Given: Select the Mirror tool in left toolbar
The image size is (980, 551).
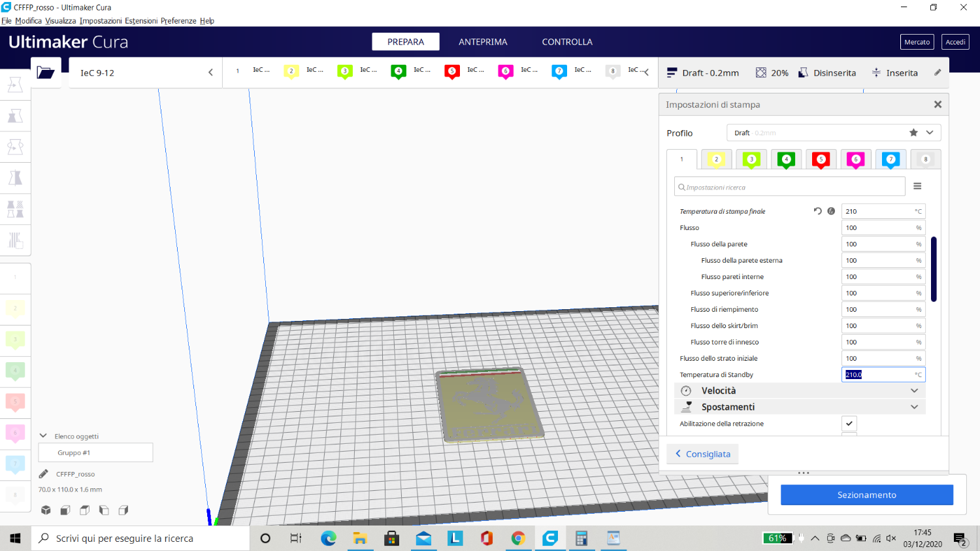Looking at the screenshot, I should click(15, 178).
